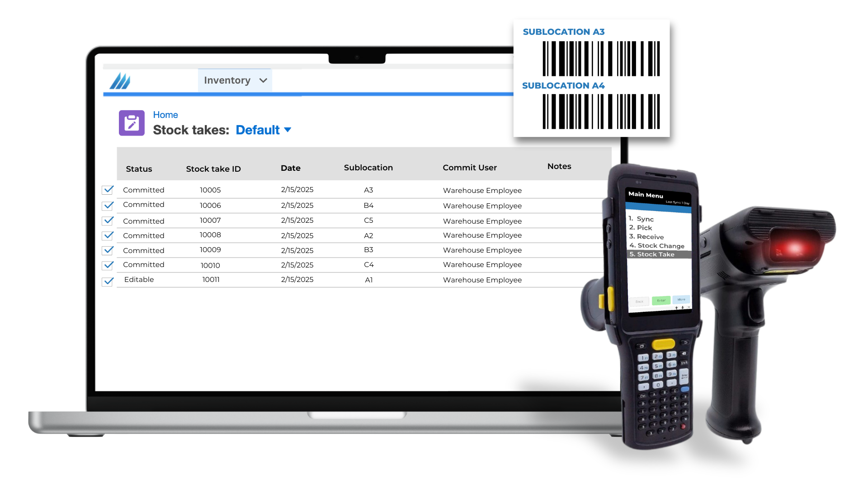This screenshot has height=488, width=868.
Task: Click the Stock Take menu item on scanner
Action: 655,254
